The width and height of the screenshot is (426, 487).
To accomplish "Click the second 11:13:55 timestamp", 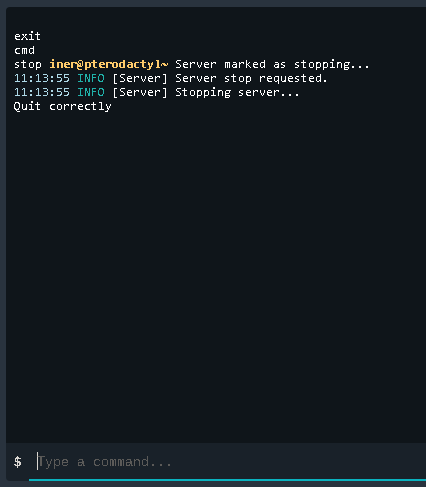I will (x=42, y=92).
